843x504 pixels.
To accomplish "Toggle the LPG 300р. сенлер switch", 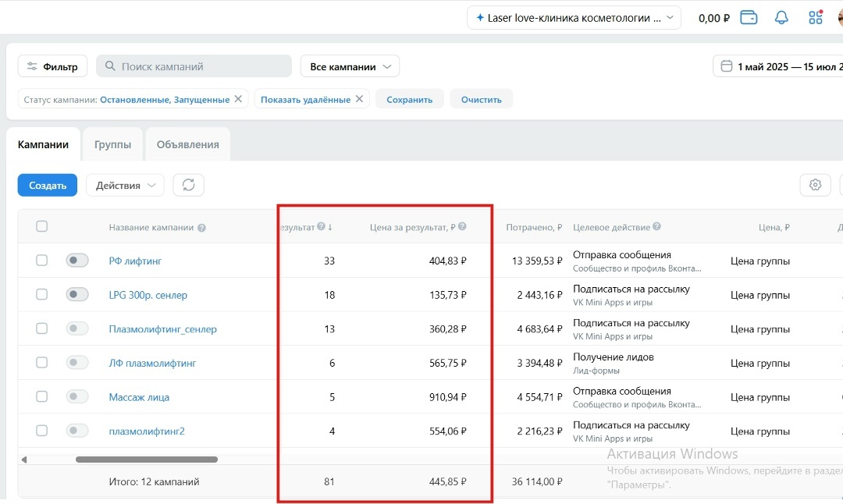I will coord(76,294).
